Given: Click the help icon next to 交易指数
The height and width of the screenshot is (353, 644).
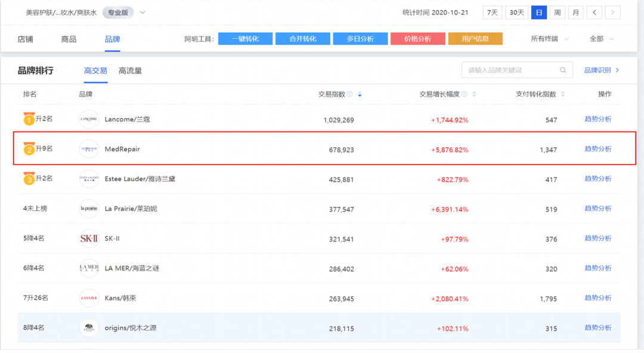Looking at the screenshot, I should tap(350, 94).
